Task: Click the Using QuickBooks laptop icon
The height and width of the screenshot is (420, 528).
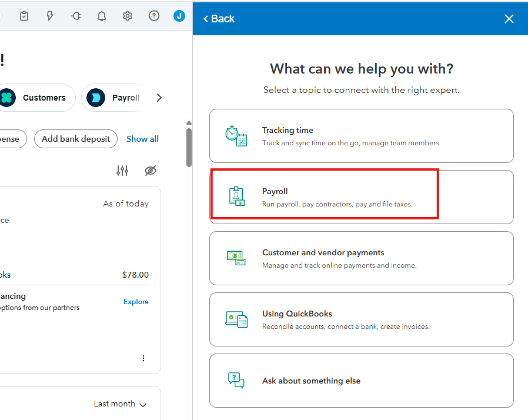Action: click(236, 319)
